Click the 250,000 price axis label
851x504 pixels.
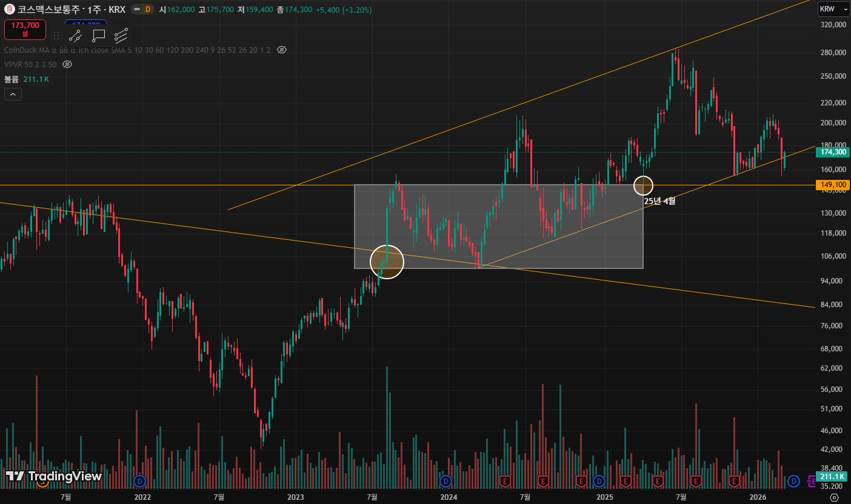click(x=833, y=76)
